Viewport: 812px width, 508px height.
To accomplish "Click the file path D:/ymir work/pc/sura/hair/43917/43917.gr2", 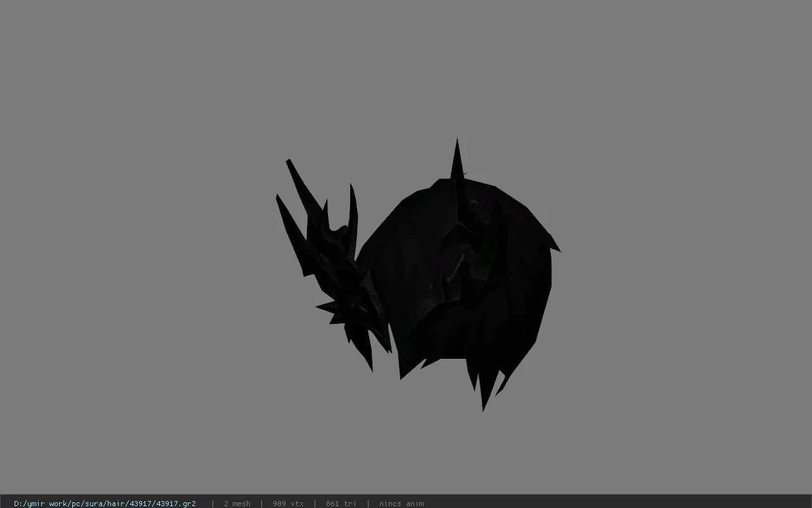I will click(105, 504).
